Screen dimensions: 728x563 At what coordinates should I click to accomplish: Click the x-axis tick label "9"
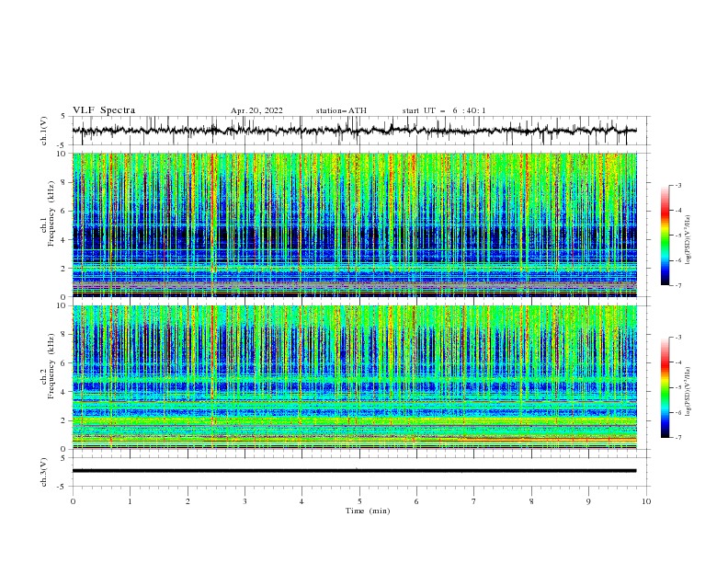pyautogui.click(x=588, y=501)
